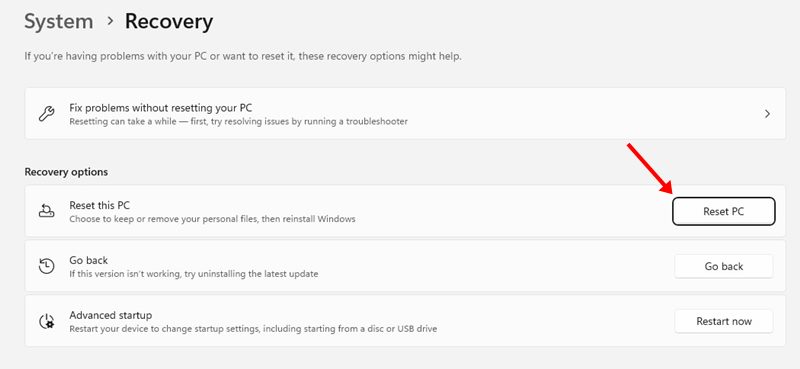Viewport: 800px width, 369px height.
Task: Click the "Restart your device" startup settings description
Action: click(x=253, y=329)
